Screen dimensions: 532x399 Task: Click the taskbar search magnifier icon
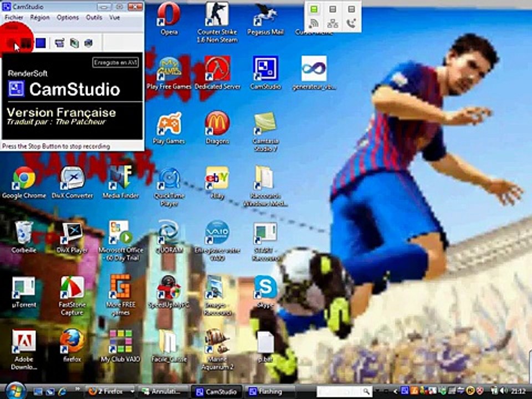click(x=366, y=391)
